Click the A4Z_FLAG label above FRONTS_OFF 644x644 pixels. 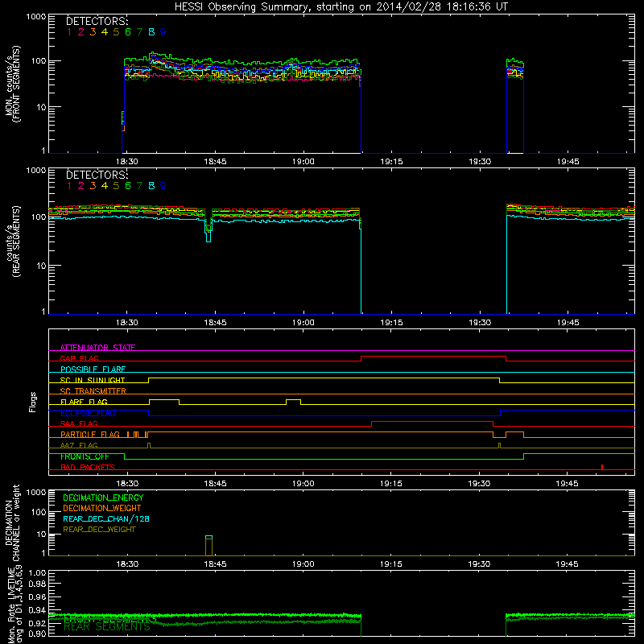(x=79, y=445)
